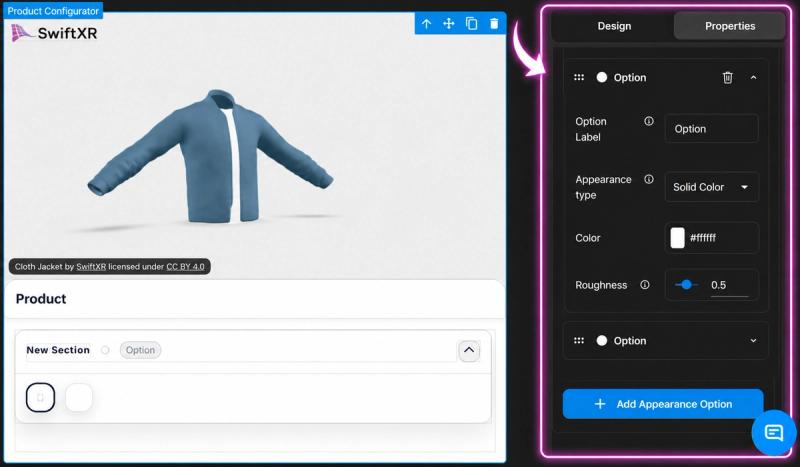Open the Solid Color appearance dropdown
This screenshot has height=467, width=800.
[711, 187]
